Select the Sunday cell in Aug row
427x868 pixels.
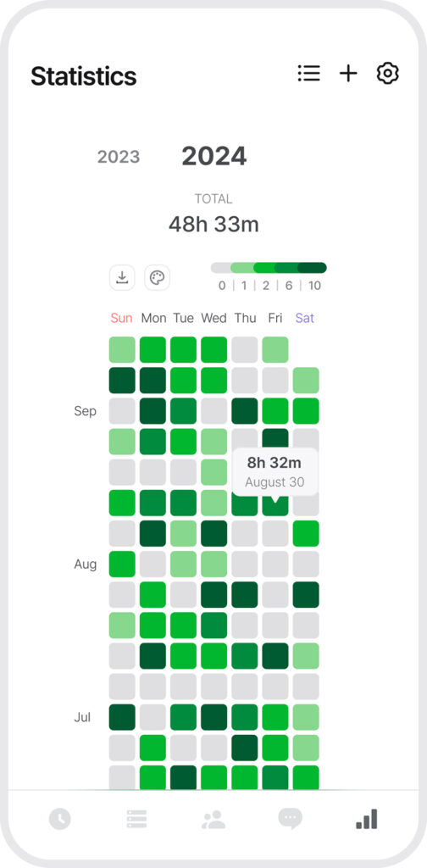click(122, 564)
